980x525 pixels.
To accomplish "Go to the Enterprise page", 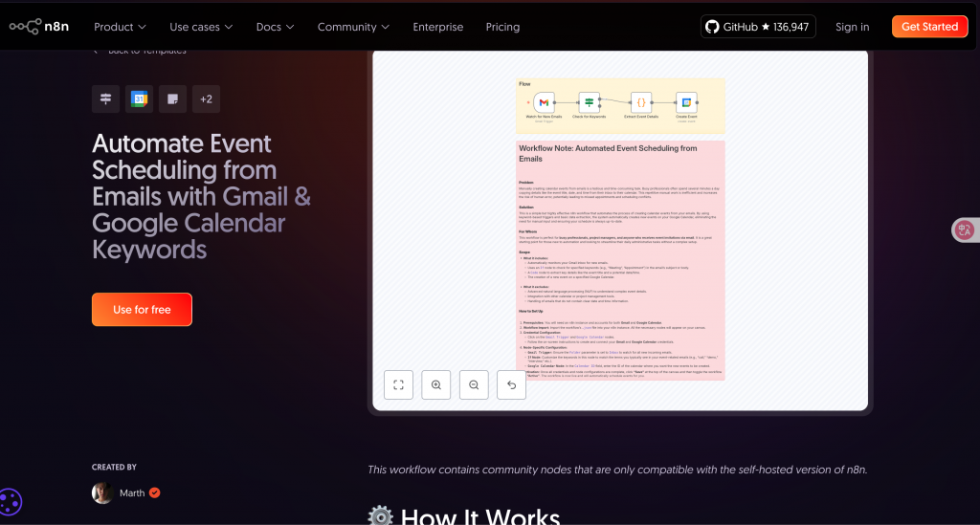I will point(438,27).
